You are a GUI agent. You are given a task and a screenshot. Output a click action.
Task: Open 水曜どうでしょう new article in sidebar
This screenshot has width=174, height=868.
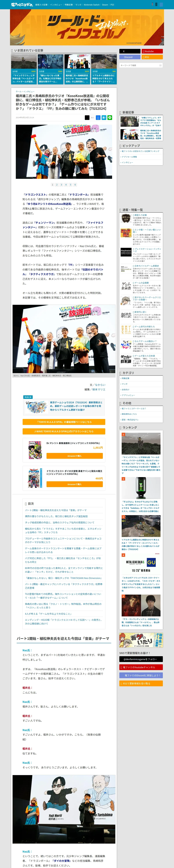click(141, 121)
